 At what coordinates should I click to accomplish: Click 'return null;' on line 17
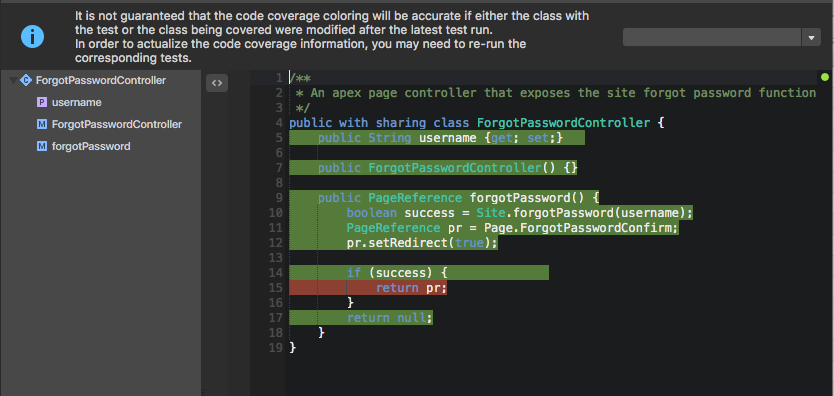pyautogui.click(x=390, y=318)
